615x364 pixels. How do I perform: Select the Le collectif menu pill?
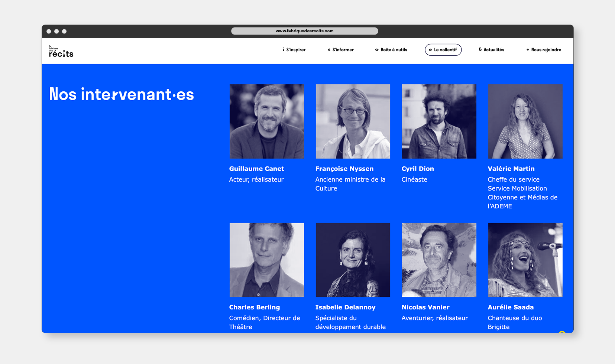pyautogui.click(x=443, y=50)
